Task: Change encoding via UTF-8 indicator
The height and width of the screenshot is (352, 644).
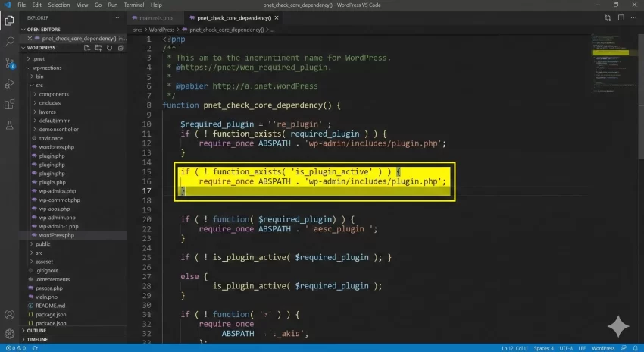Action: [x=566, y=348]
